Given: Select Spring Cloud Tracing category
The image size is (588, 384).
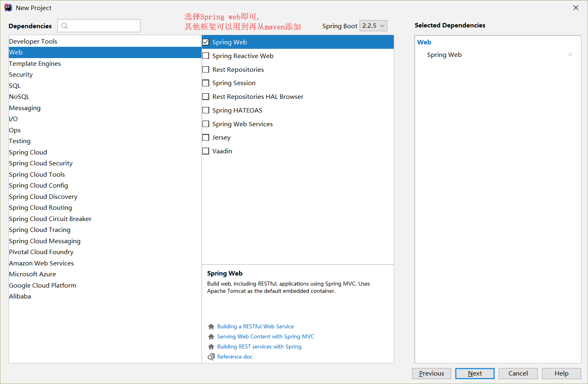Looking at the screenshot, I should click(x=105, y=230).
